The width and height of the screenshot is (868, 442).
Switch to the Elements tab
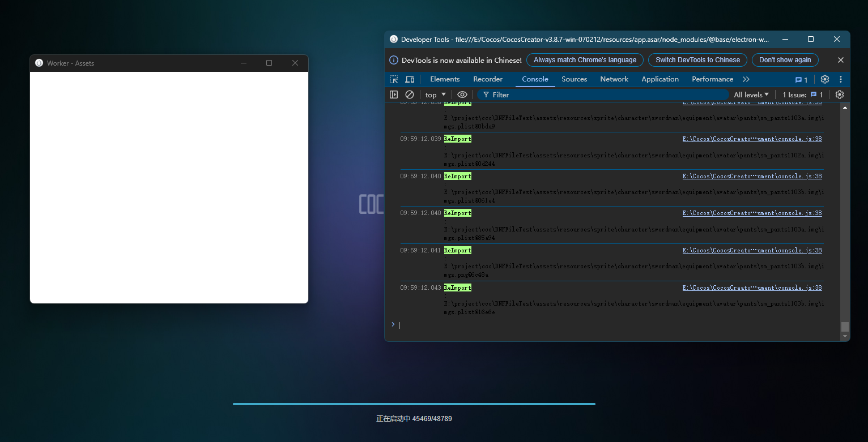coord(445,79)
